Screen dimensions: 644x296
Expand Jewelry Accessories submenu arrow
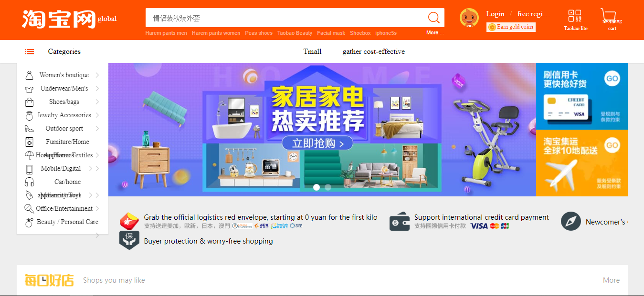tap(97, 115)
